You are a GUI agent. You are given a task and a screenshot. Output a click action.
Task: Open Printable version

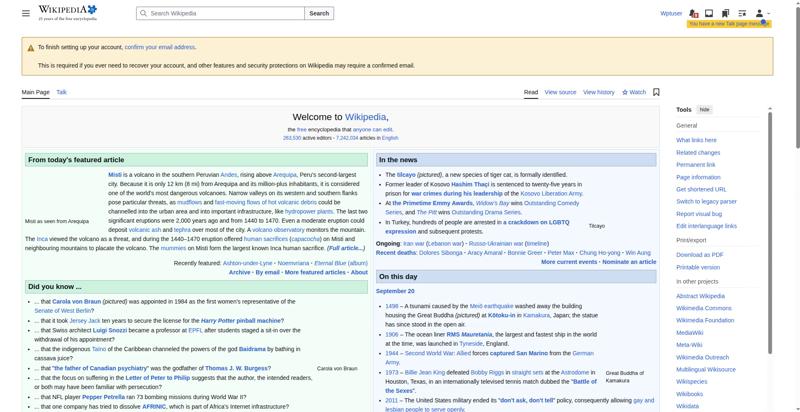(697, 267)
